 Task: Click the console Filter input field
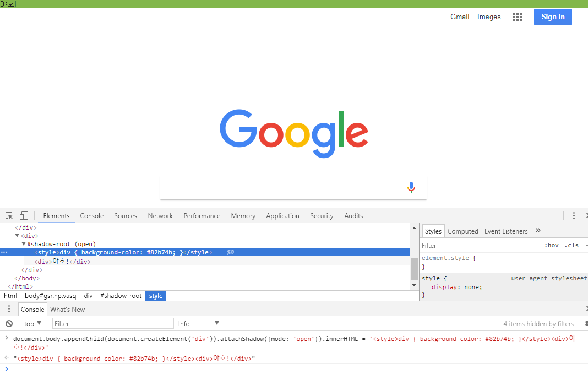pos(113,323)
